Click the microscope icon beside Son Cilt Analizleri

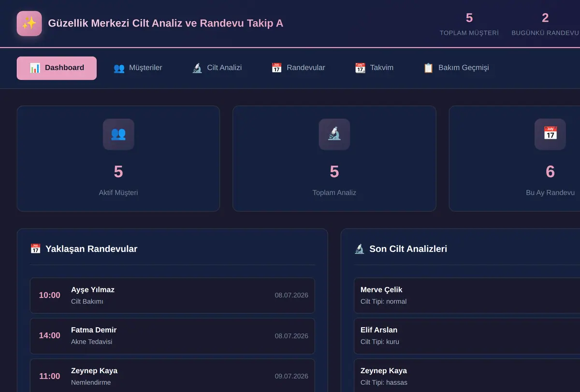[359, 249]
